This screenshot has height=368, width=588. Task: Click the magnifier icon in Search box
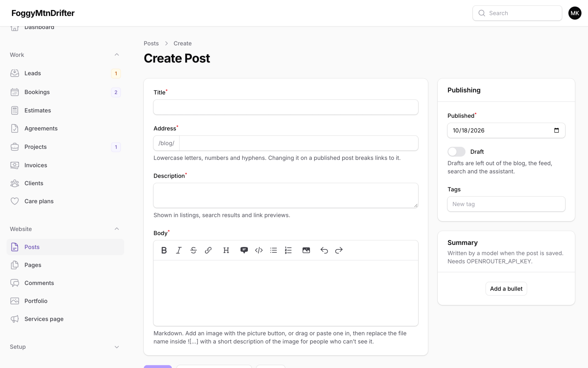pyautogui.click(x=482, y=13)
